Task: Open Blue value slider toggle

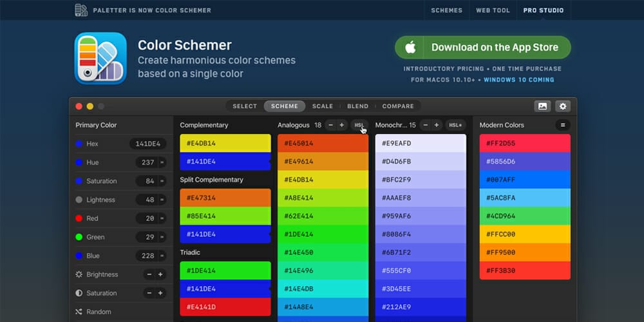Action: click(162, 256)
